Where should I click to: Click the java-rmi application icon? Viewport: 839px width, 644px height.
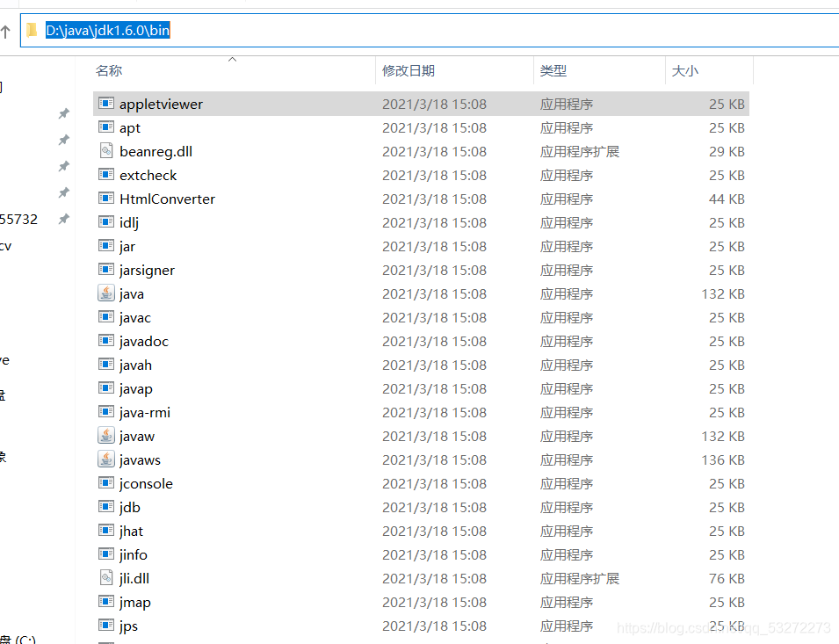[106, 411]
